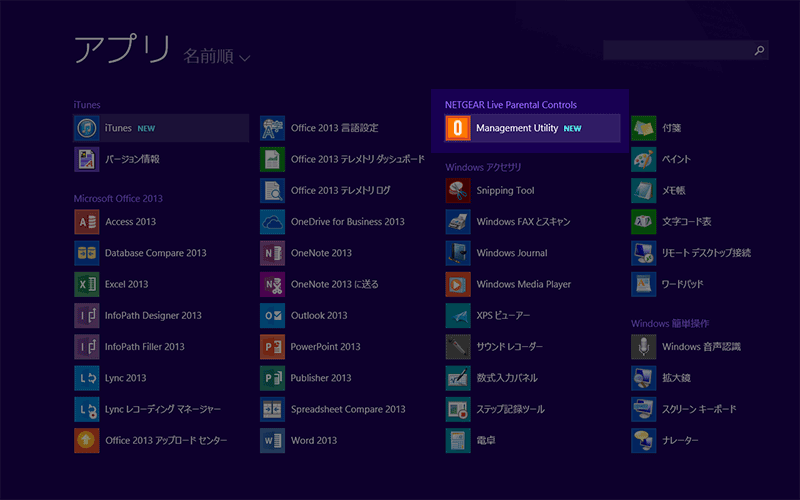This screenshot has height=500, width=800.
Task: Open the 電卓 calculator icon
Action: (x=458, y=440)
